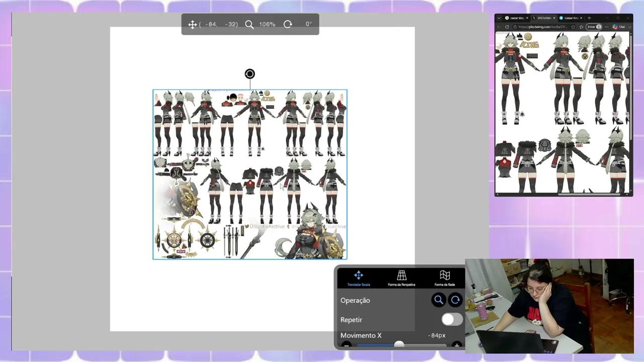Click the pbs.twimg.com address bar
The height and width of the screenshot is (362, 644).
[x=544, y=27]
